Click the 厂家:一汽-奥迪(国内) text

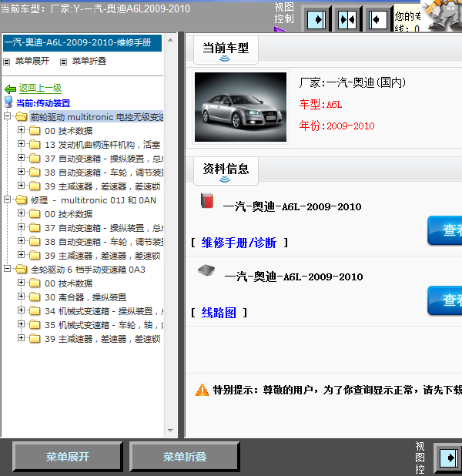point(352,82)
